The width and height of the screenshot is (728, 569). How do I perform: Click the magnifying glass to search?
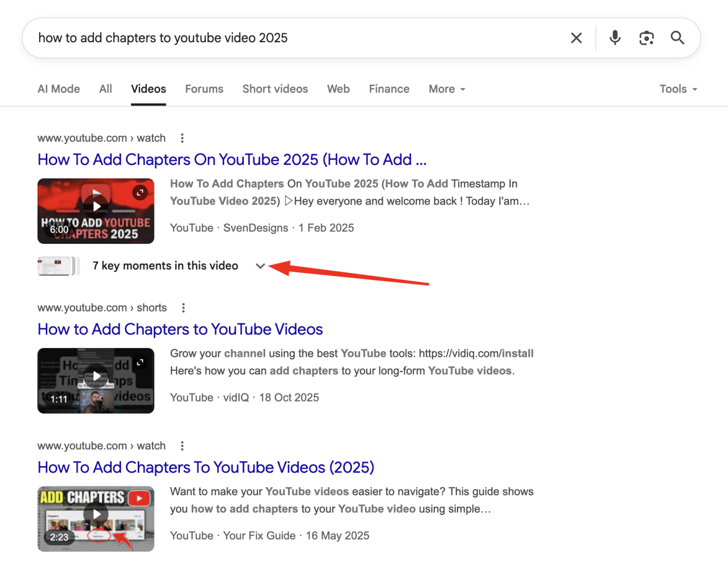pos(677,37)
